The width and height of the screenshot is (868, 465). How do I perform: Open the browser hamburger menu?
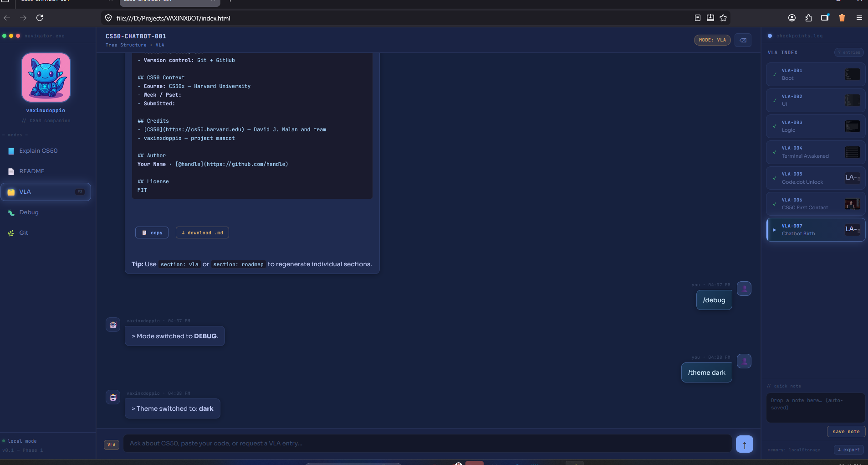pos(859,18)
